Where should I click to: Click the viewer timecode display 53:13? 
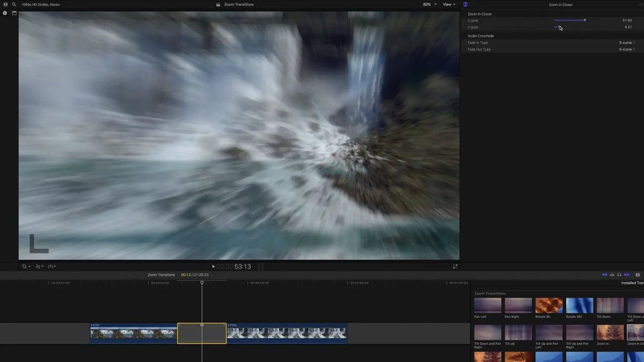click(234, 266)
